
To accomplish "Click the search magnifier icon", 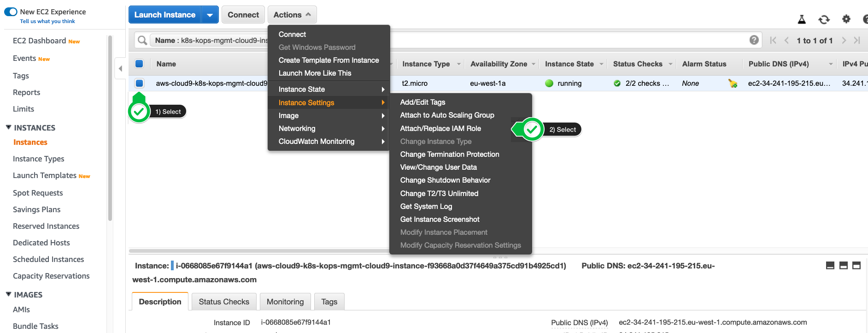I will coord(143,41).
